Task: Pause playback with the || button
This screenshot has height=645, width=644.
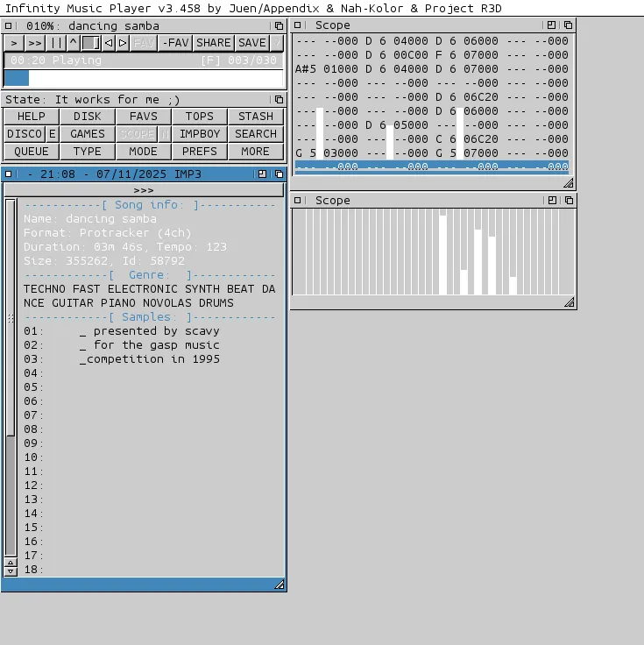Action: tap(57, 43)
